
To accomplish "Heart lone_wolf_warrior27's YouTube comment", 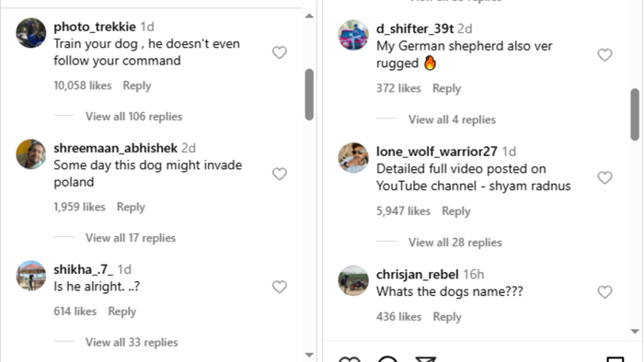I will point(604,177).
